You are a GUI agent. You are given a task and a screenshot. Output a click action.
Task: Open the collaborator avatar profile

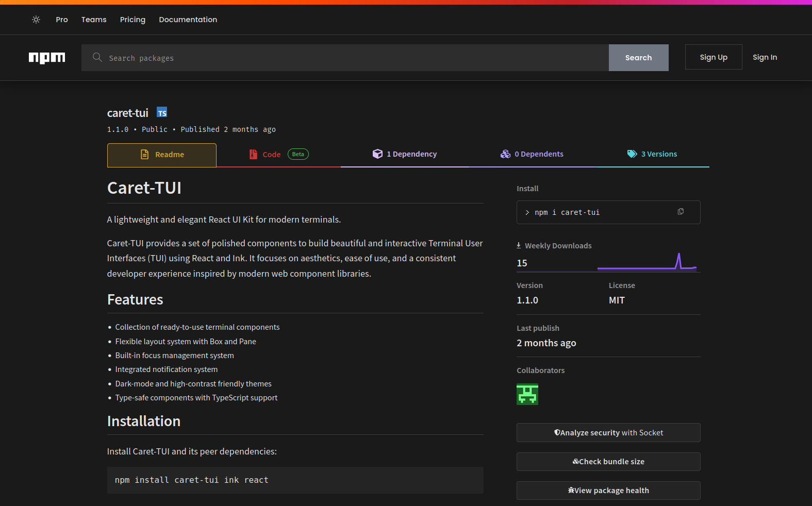[527, 394]
